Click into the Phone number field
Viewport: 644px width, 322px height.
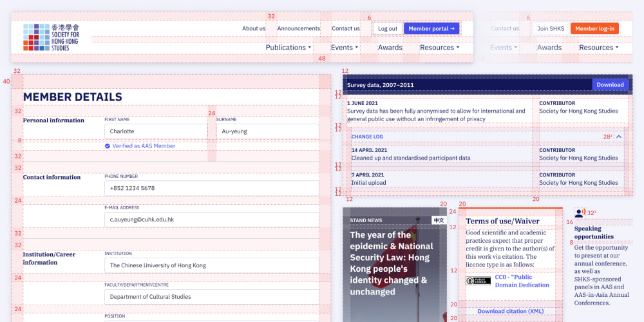click(x=211, y=188)
